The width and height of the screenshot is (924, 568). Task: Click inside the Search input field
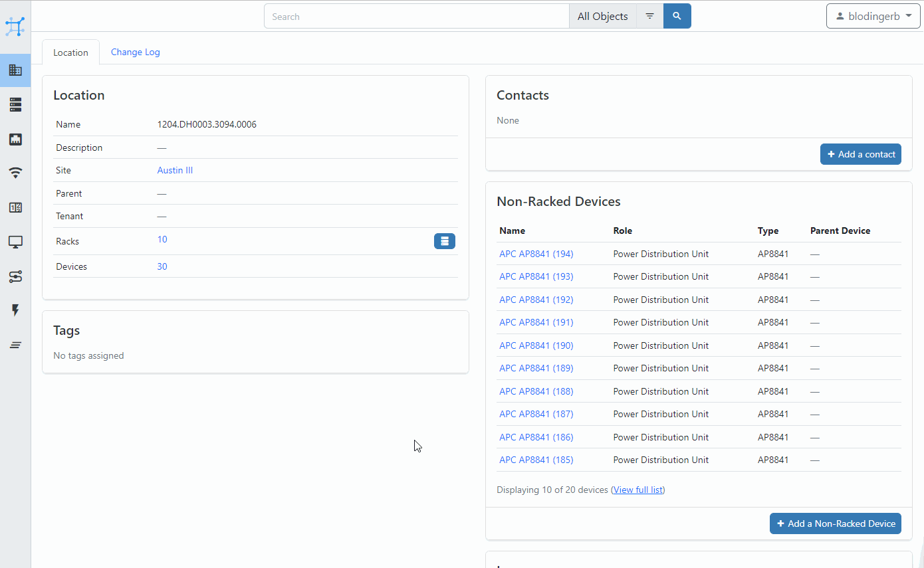(415, 16)
